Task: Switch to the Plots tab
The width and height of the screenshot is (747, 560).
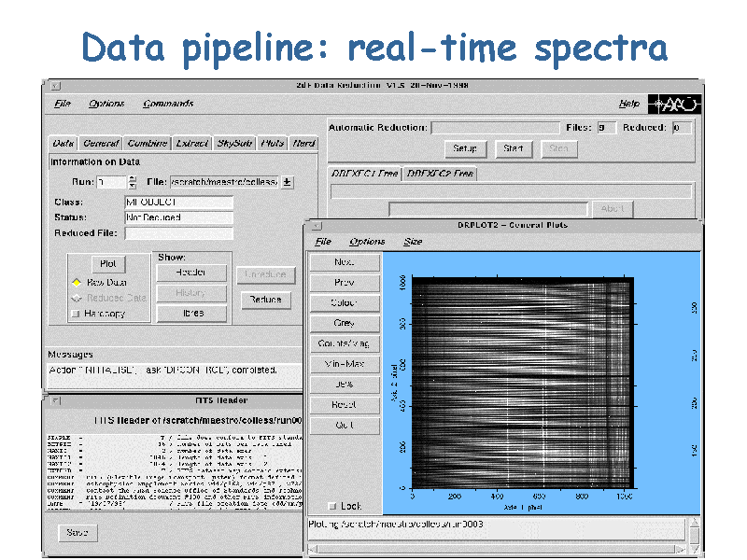Action: tap(273, 144)
